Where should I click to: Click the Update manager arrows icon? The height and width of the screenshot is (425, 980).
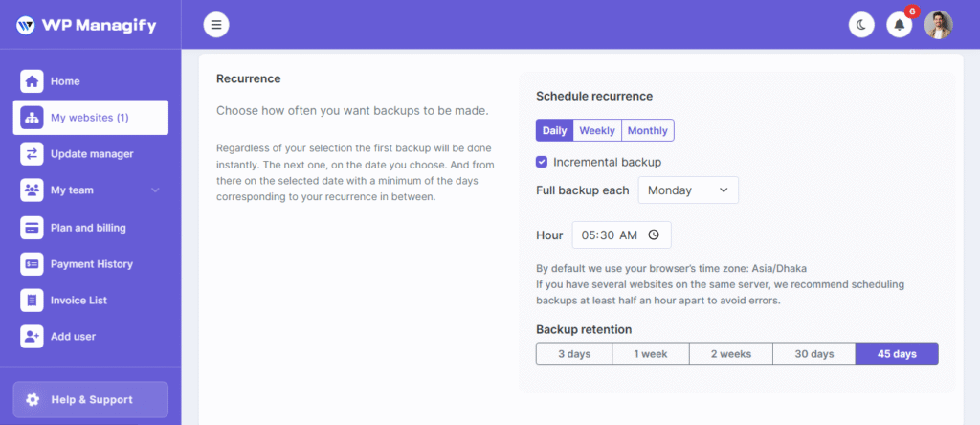[32, 154]
